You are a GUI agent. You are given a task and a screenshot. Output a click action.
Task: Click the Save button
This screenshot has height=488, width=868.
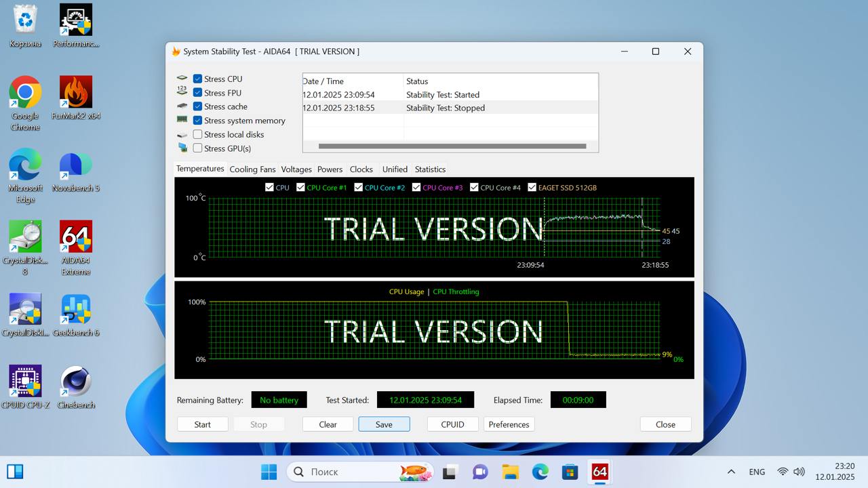coord(384,424)
